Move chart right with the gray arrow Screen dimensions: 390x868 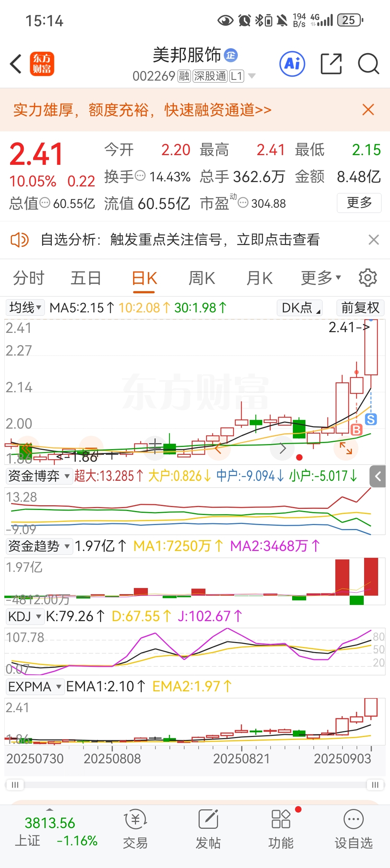[x=283, y=448]
